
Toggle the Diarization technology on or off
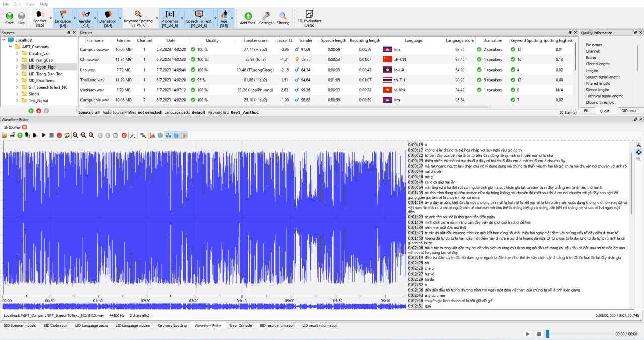point(107,18)
